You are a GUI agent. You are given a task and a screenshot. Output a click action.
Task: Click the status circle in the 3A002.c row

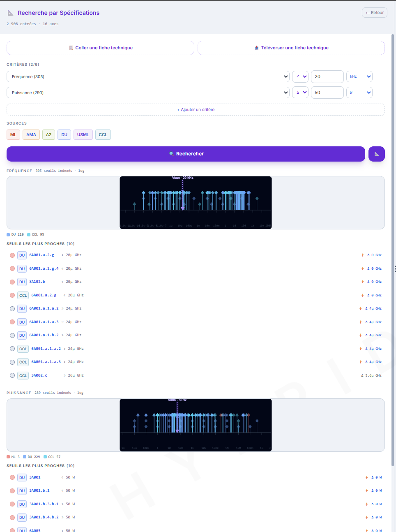tap(12, 375)
